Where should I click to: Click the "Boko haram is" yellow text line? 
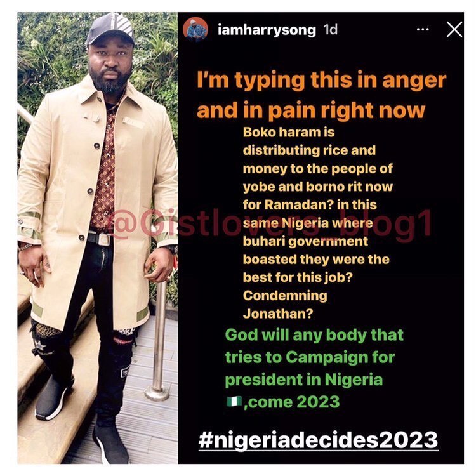point(289,133)
